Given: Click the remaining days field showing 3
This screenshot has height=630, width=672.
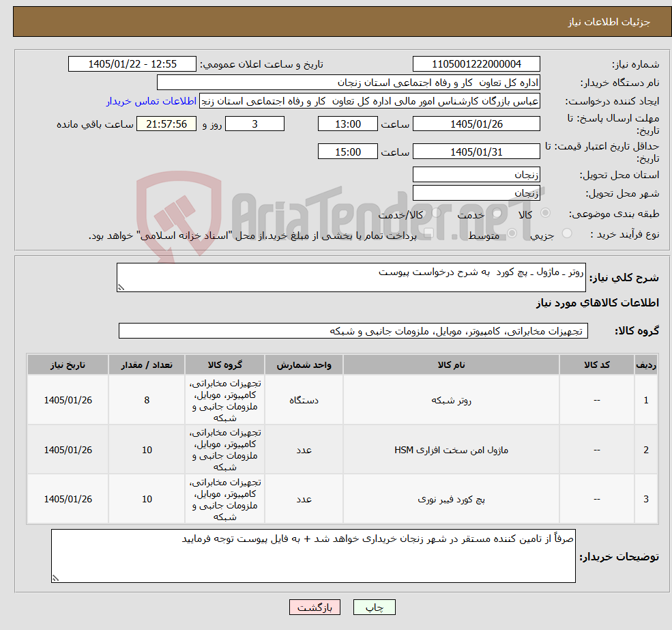Looking at the screenshot, I should 254,124.
